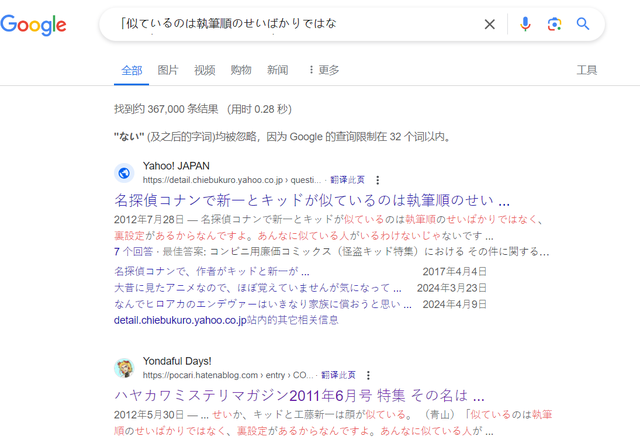The image size is (640, 443).
Task: Open the 名探偵コナンで新一とキッドが似ている result title
Action: coord(312,200)
